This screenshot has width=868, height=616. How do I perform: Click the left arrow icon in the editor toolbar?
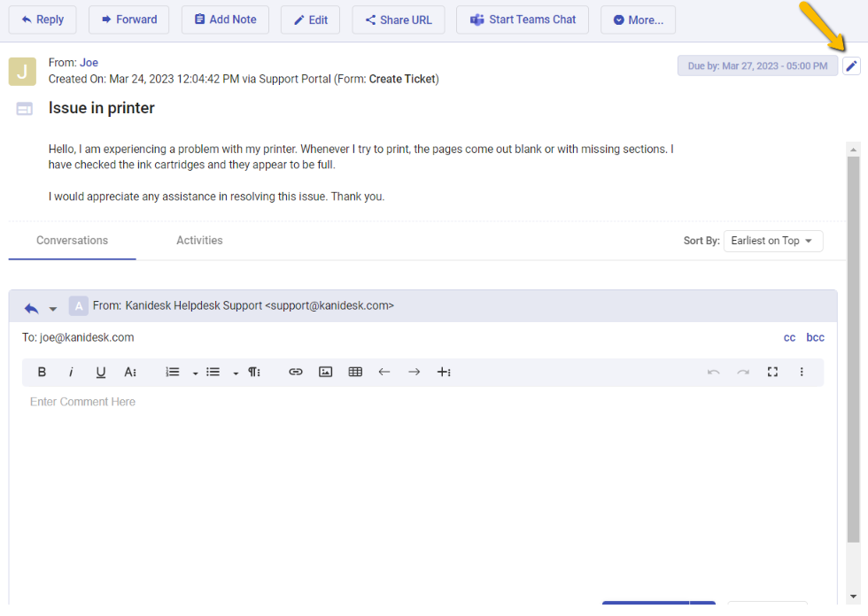[x=384, y=372]
